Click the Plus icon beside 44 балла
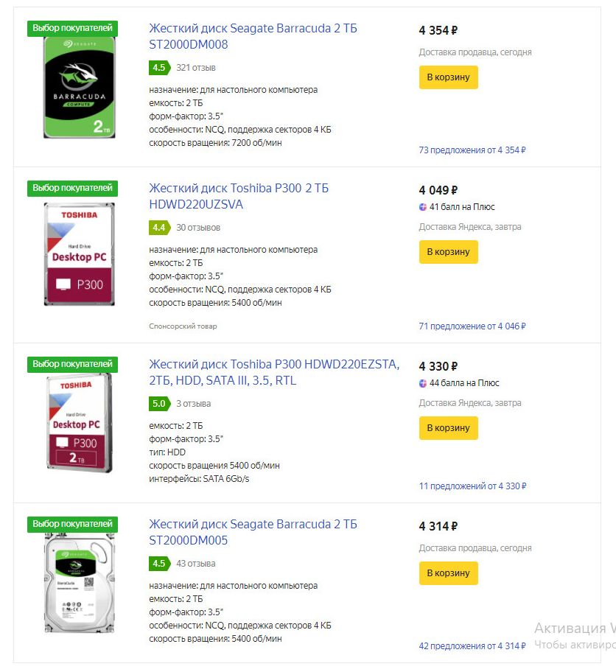 [423, 383]
